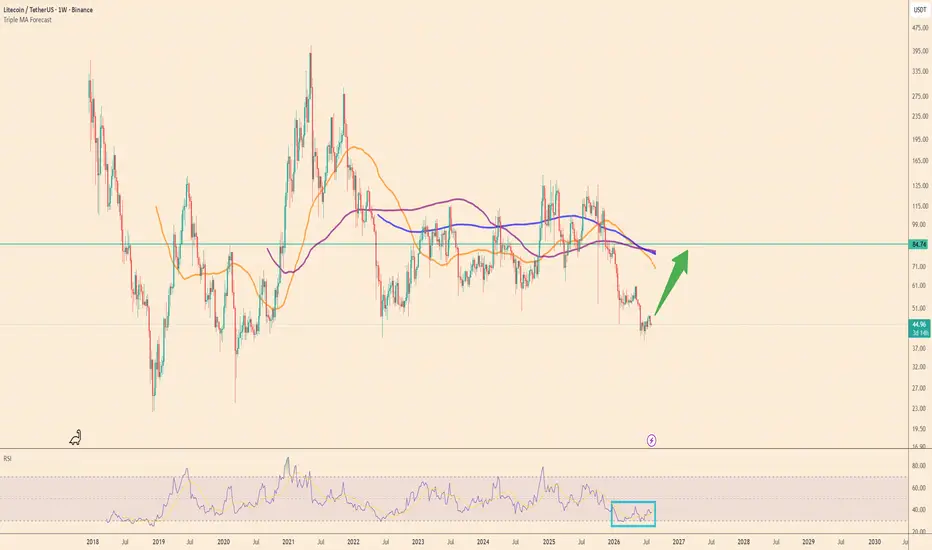
Task: Click the 2019 label on time axis
Action: pyautogui.click(x=158, y=542)
